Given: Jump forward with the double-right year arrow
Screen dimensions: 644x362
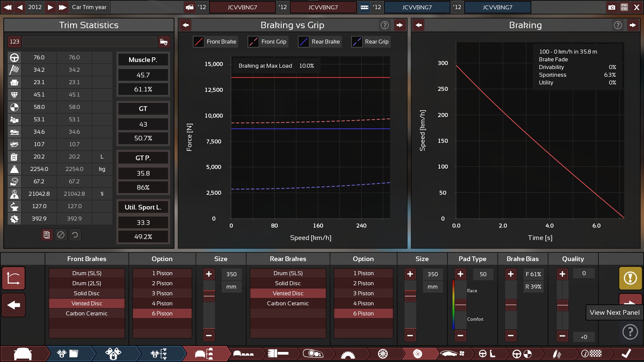Looking at the screenshot, I should (63, 7).
